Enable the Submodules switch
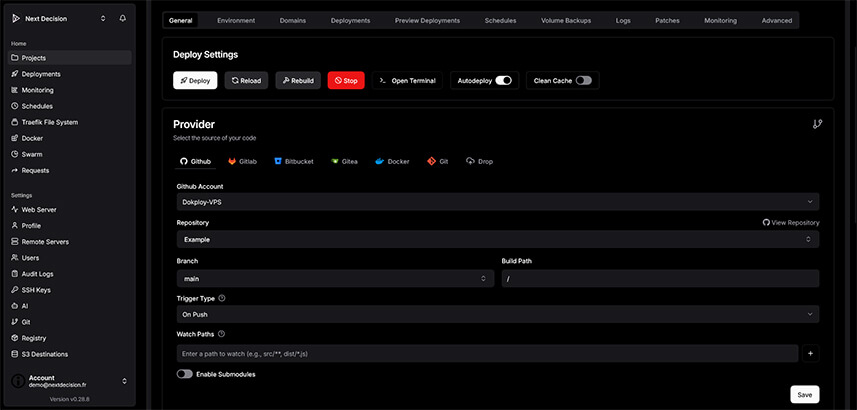Viewport: 857px width, 410px height. point(185,374)
